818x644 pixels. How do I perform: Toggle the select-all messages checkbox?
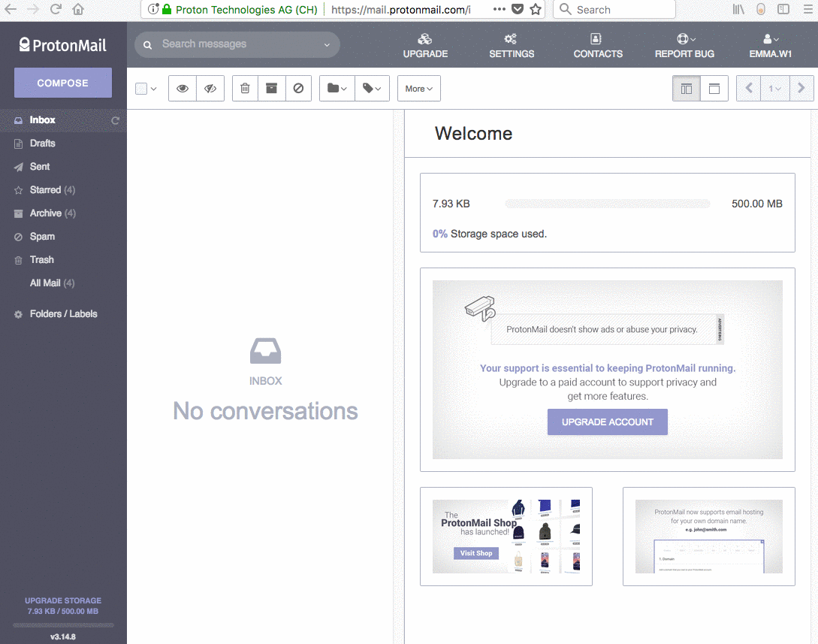tap(140, 88)
